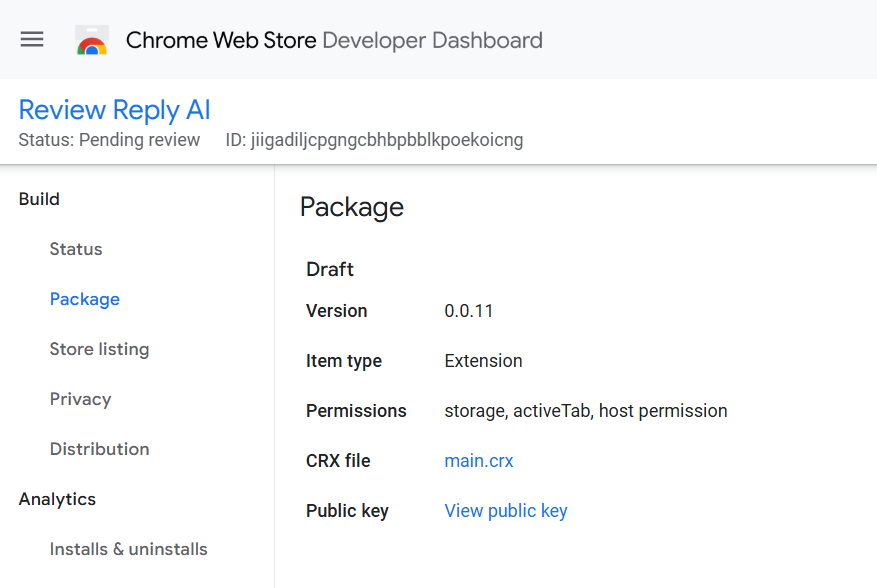Show Installs & uninstalls analytics
The width and height of the screenshot is (877, 588).
pos(128,549)
